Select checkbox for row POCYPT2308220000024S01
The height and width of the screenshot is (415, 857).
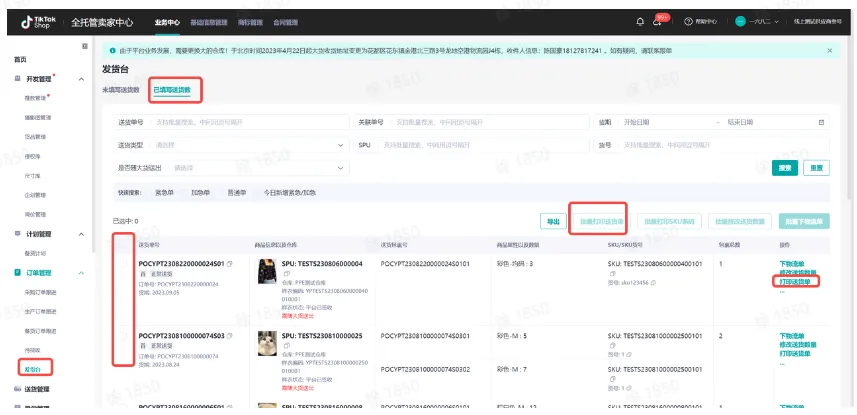click(x=123, y=264)
